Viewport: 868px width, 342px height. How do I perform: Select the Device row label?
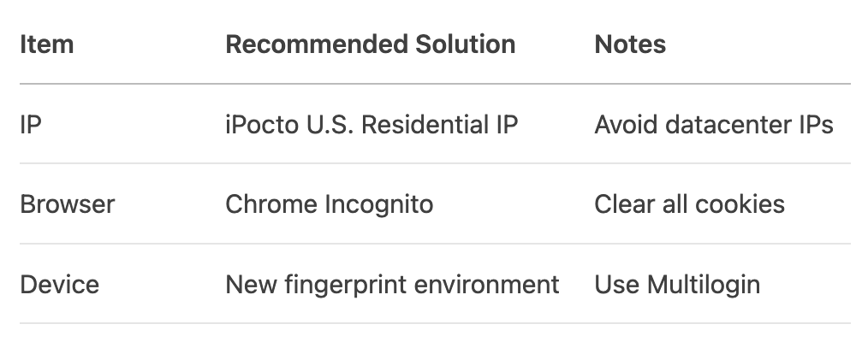[59, 284]
